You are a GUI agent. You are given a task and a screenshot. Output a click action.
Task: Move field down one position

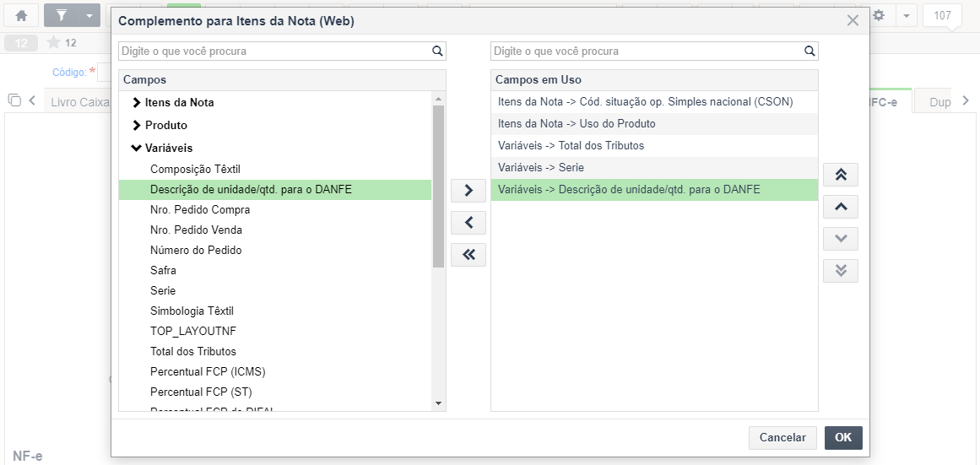(841, 239)
